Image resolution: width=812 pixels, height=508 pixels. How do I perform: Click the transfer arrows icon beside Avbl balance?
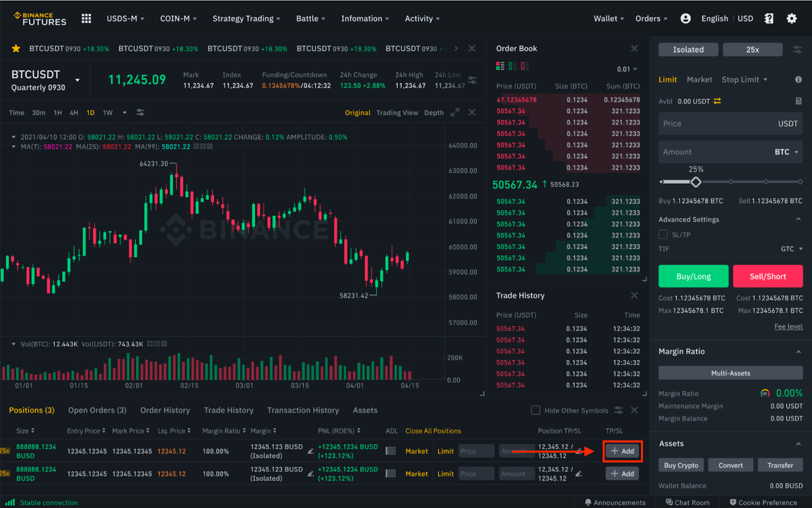tap(719, 101)
